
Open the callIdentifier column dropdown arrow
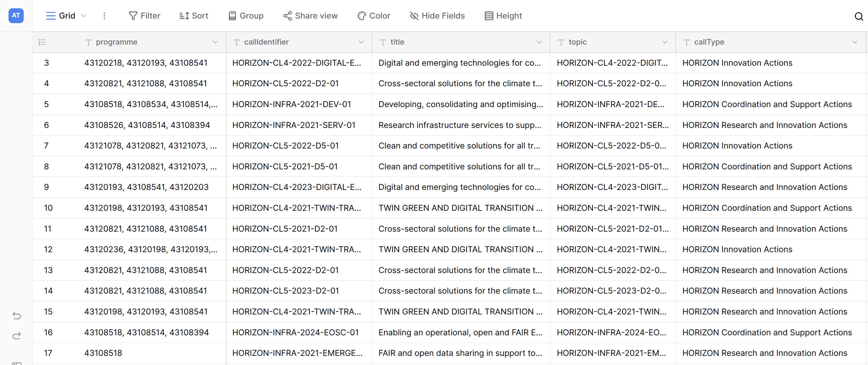[x=361, y=42]
